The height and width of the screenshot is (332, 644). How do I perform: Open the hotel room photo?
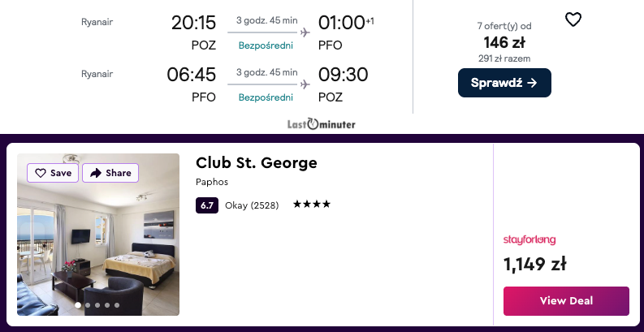pyautogui.click(x=98, y=244)
